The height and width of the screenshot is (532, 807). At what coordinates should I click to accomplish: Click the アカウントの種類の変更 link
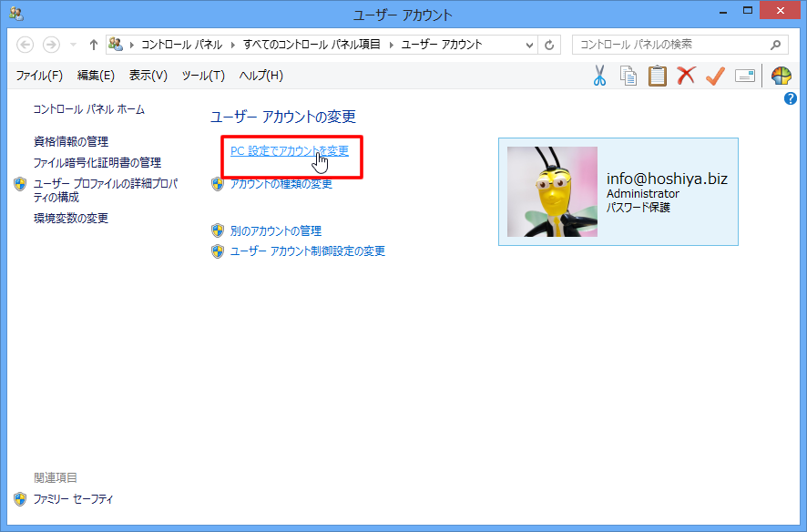[281, 184]
